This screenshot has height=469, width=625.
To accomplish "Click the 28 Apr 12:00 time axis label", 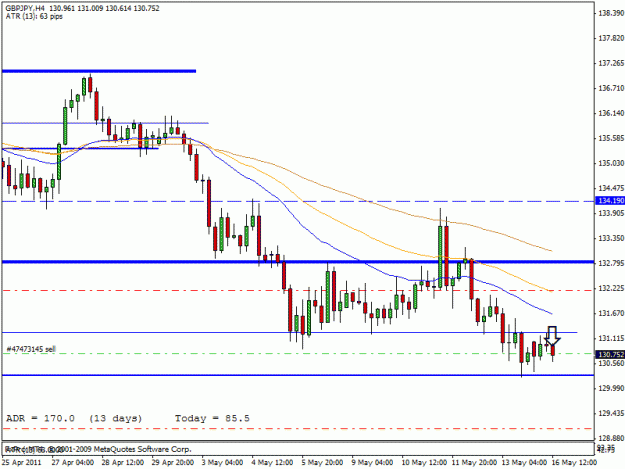I will click(x=123, y=462).
